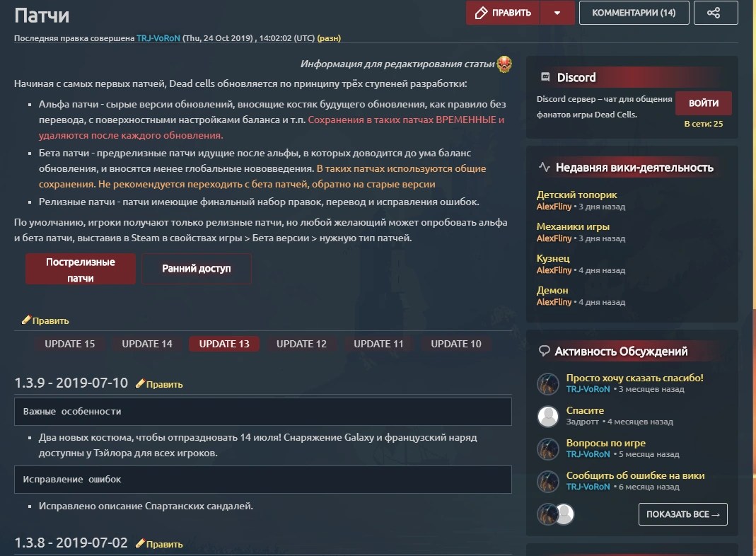Image resolution: width=756 pixels, height=556 pixels.
Task: Click the Discord panel header icon
Action: pyautogui.click(x=545, y=76)
